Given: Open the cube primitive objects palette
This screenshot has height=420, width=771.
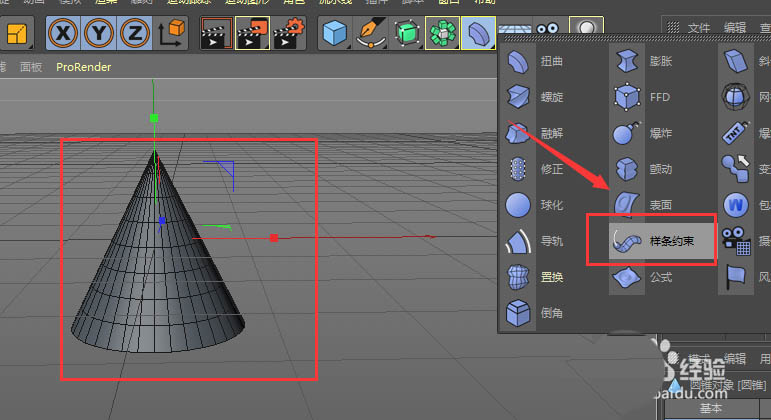Looking at the screenshot, I should click(x=335, y=33).
